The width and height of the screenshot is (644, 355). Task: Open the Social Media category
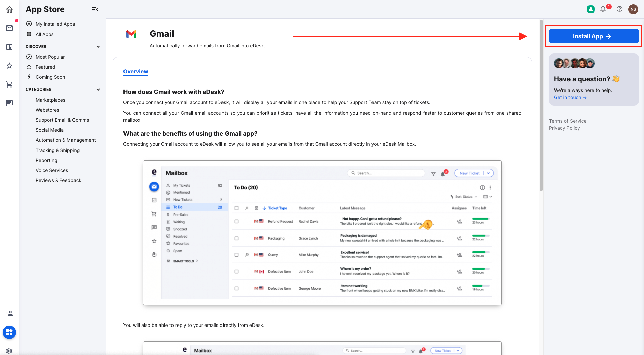click(50, 130)
